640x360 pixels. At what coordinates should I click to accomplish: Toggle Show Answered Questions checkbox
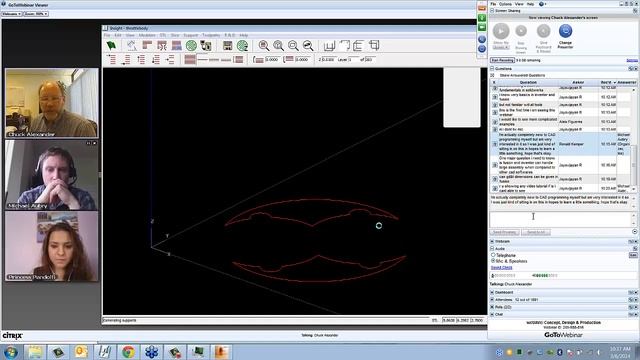pos(493,75)
